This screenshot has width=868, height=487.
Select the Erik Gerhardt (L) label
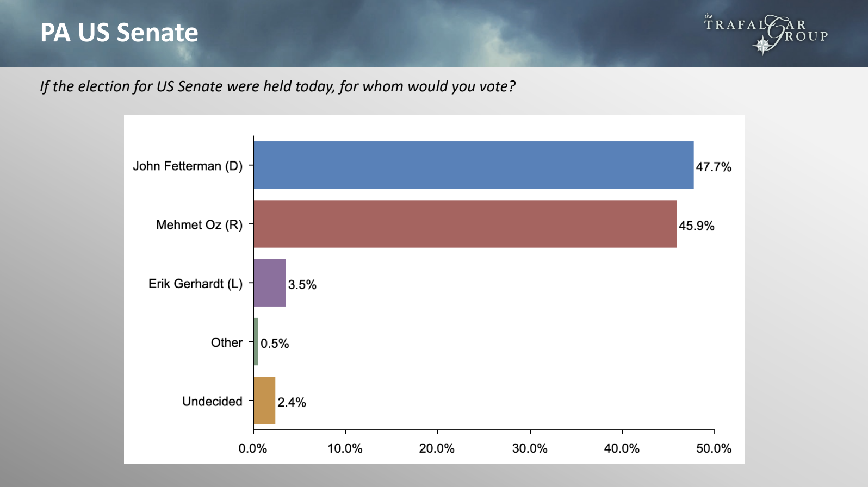coord(195,284)
